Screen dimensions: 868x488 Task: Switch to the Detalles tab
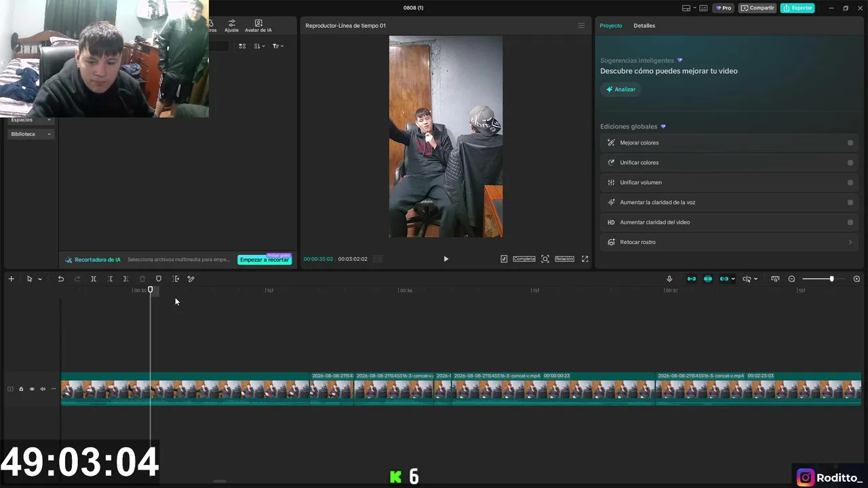point(644,26)
